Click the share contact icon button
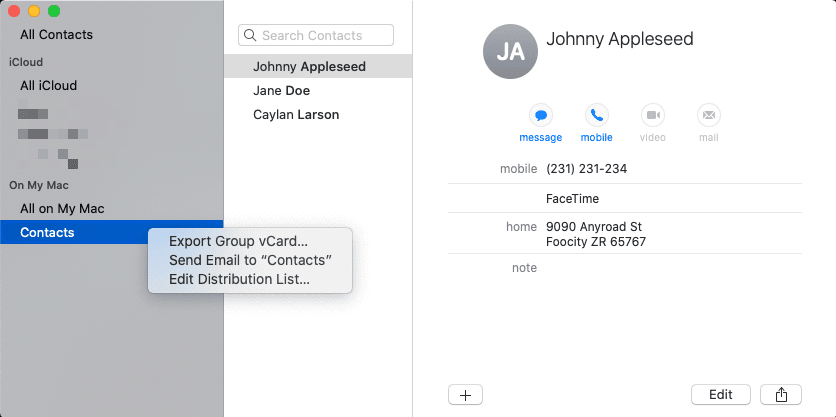Image resolution: width=836 pixels, height=417 pixels. pos(781,395)
